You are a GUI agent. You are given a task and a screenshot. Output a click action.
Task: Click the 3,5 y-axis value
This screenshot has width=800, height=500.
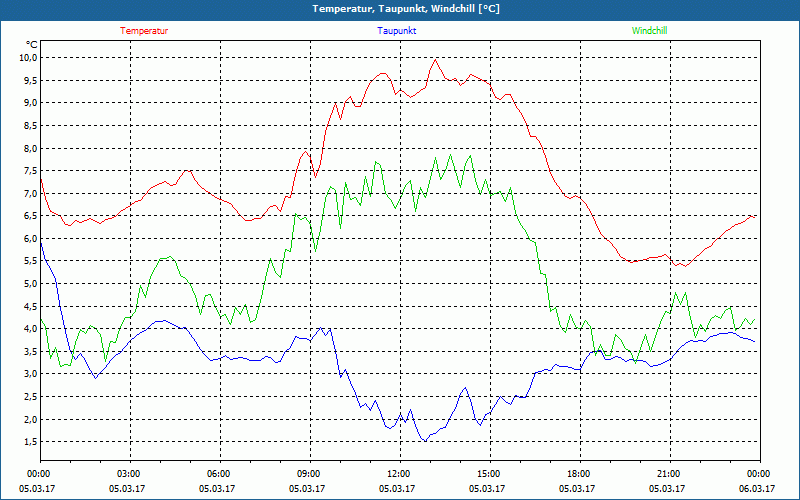click(31, 352)
